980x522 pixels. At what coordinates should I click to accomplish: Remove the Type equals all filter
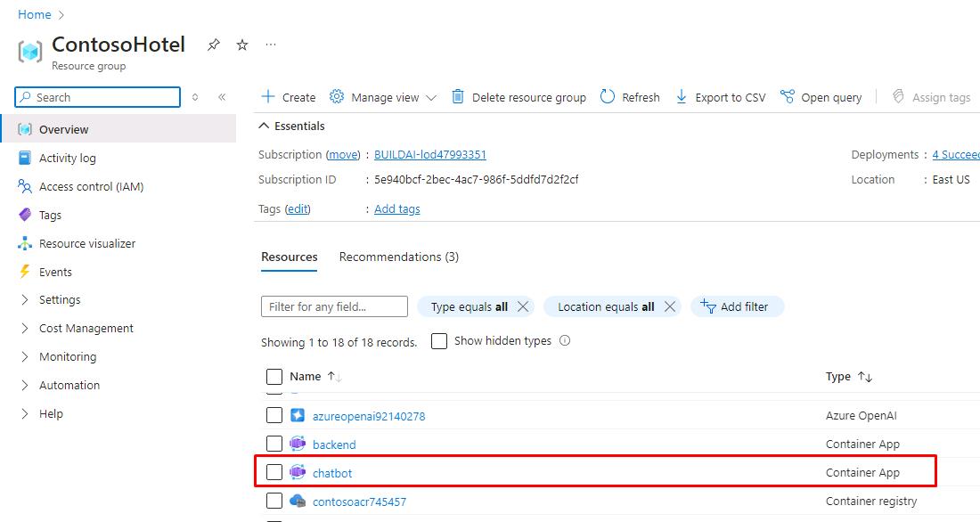(523, 306)
